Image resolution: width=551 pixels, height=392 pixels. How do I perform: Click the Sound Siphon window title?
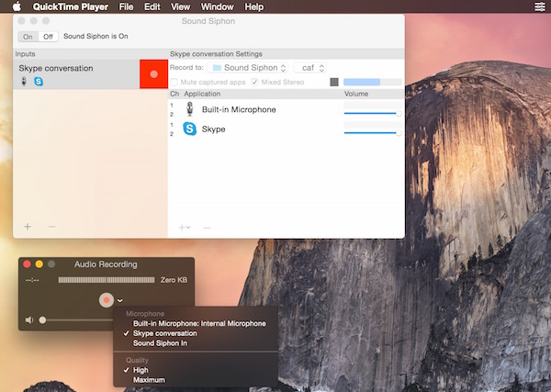coord(208,21)
